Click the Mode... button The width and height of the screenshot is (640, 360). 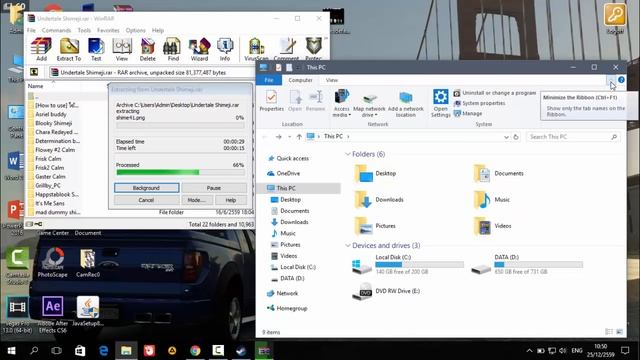[196, 200]
